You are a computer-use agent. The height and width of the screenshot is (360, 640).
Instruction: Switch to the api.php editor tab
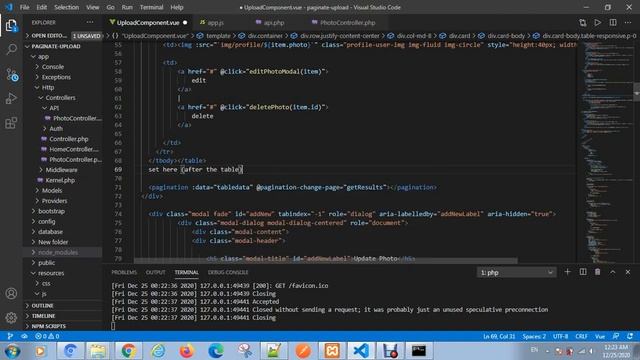tap(273, 23)
